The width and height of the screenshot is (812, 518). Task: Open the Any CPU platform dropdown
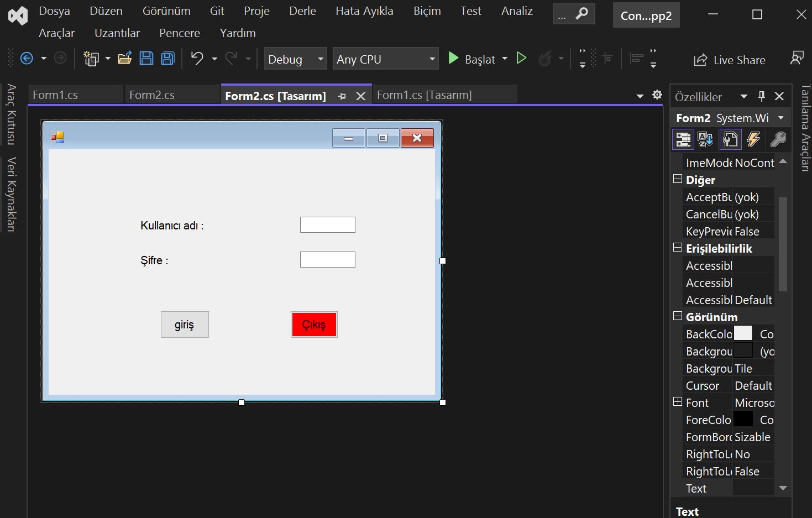coord(386,59)
